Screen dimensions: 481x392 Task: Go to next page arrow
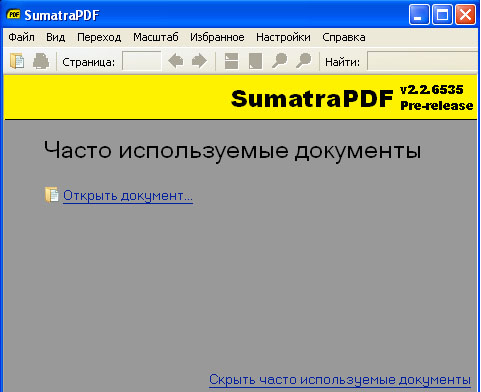point(199,61)
